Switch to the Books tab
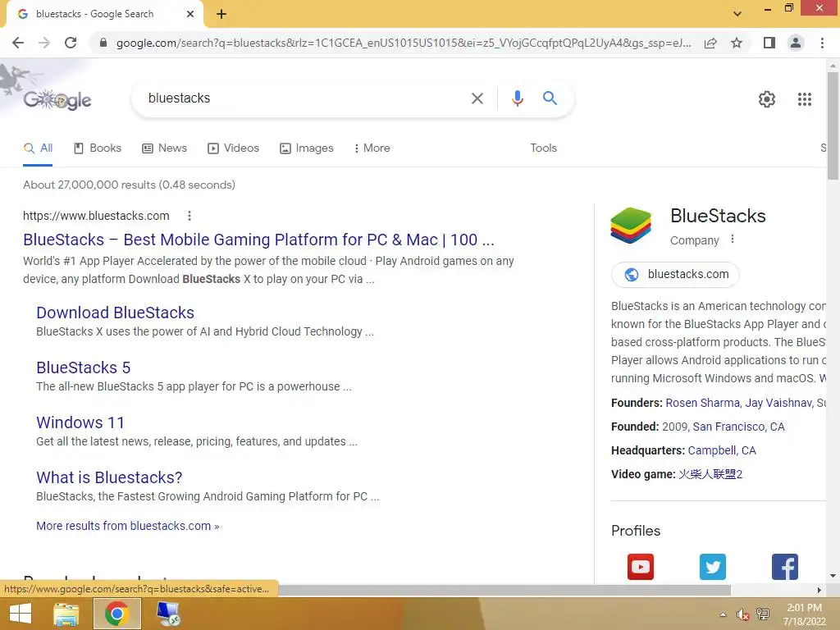Viewport: 840px width, 630px height. 98,148
